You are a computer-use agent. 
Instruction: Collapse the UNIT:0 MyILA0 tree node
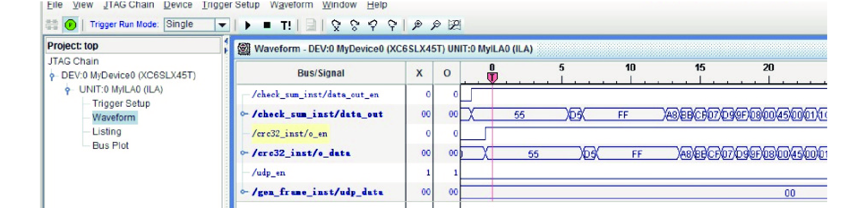pyautogui.click(x=67, y=90)
